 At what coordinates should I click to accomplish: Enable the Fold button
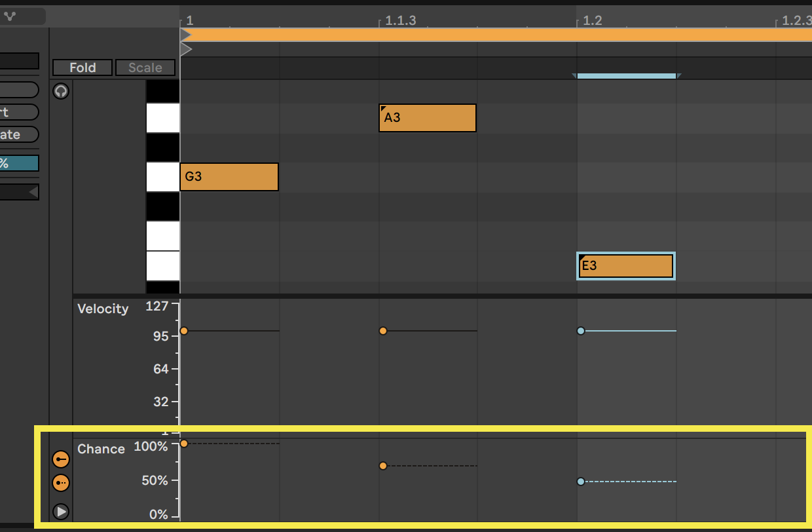[x=83, y=67]
